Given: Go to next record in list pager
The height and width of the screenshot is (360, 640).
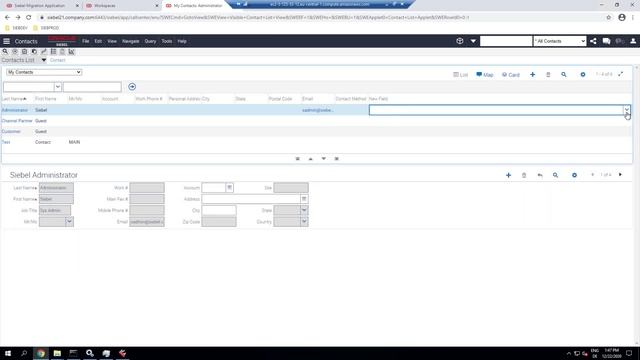Looking at the screenshot, I should pyautogui.click(x=324, y=159).
